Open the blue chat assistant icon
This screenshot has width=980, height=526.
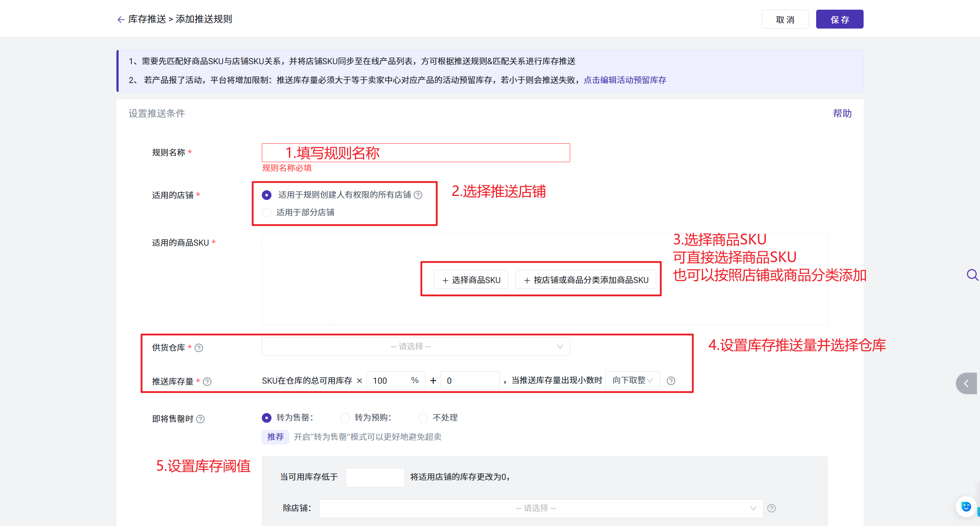tap(966, 506)
